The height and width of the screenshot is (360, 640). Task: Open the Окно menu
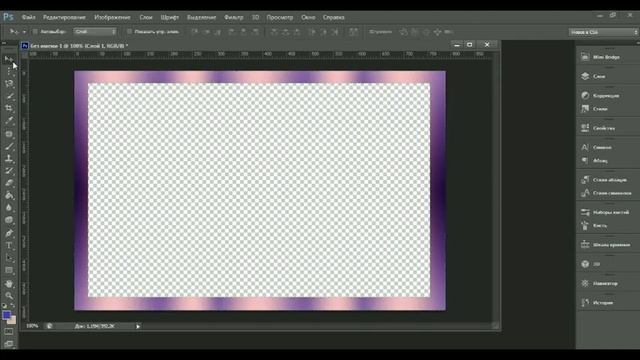[x=308, y=17]
